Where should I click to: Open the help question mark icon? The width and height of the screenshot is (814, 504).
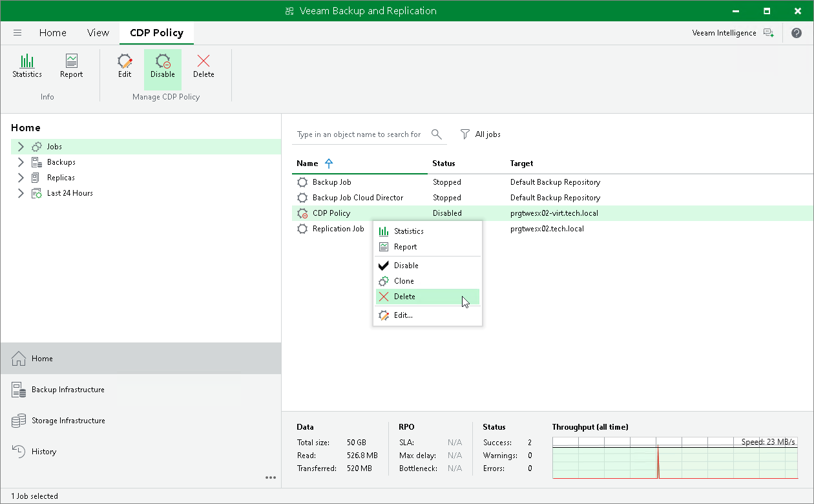796,33
